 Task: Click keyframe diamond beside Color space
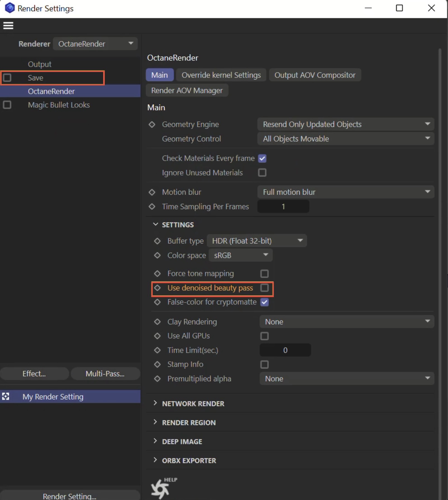pyautogui.click(x=158, y=255)
